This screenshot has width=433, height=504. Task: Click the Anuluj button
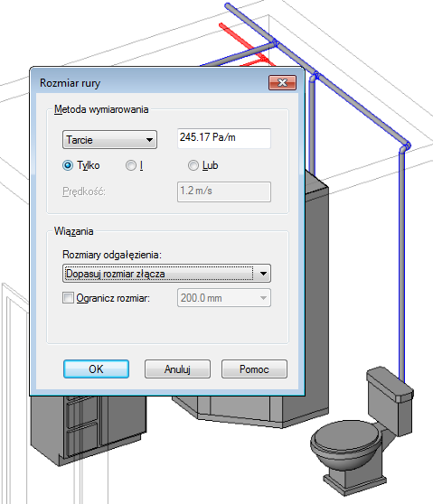[177, 369]
